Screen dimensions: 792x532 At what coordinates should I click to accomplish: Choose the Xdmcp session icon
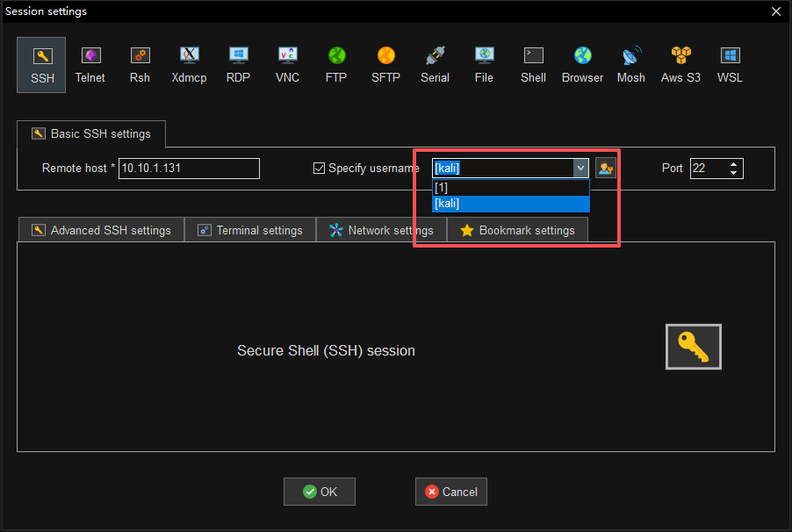click(188, 65)
